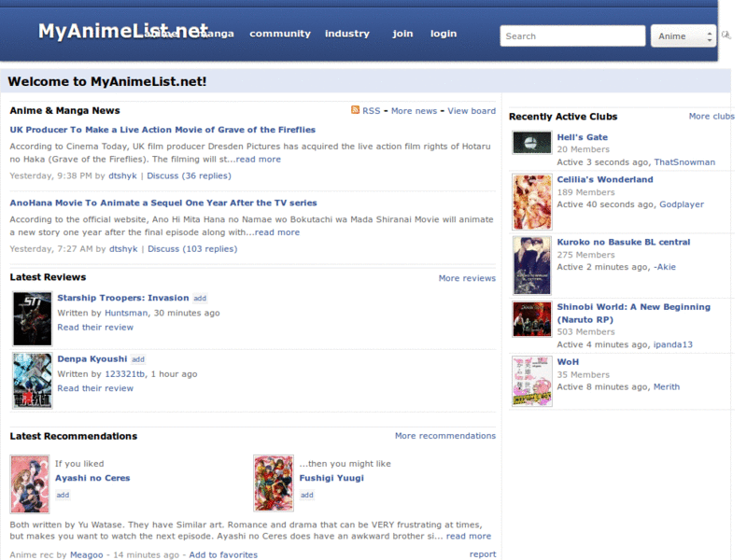Open Merith user link
This screenshot has width=747, height=560.
click(x=667, y=387)
